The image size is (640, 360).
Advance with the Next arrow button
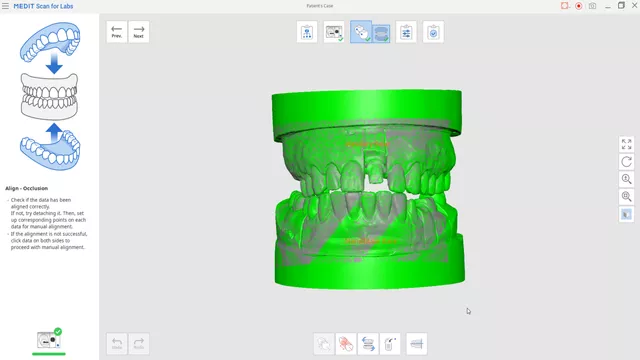(139, 32)
